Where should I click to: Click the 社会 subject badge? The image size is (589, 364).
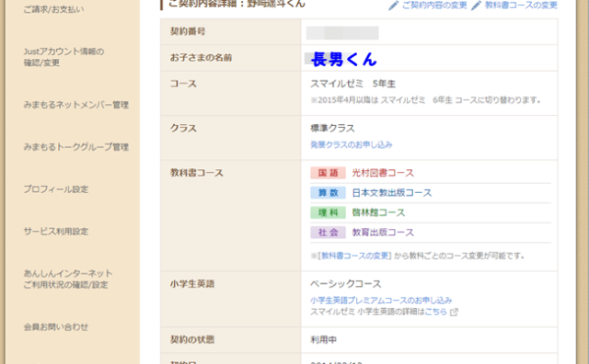click(328, 233)
